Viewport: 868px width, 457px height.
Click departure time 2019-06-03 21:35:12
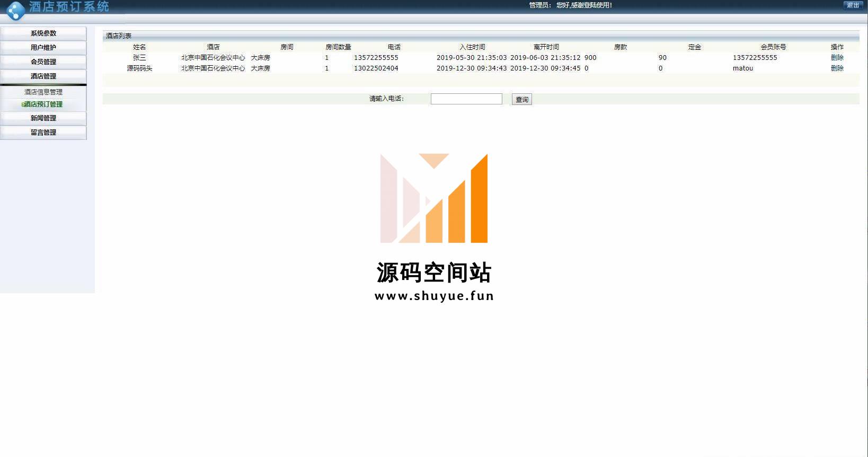tap(545, 58)
